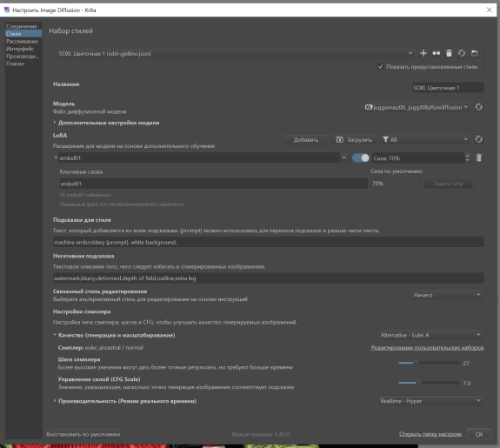Click the LoRA keywords field embd01

coord(213,184)
